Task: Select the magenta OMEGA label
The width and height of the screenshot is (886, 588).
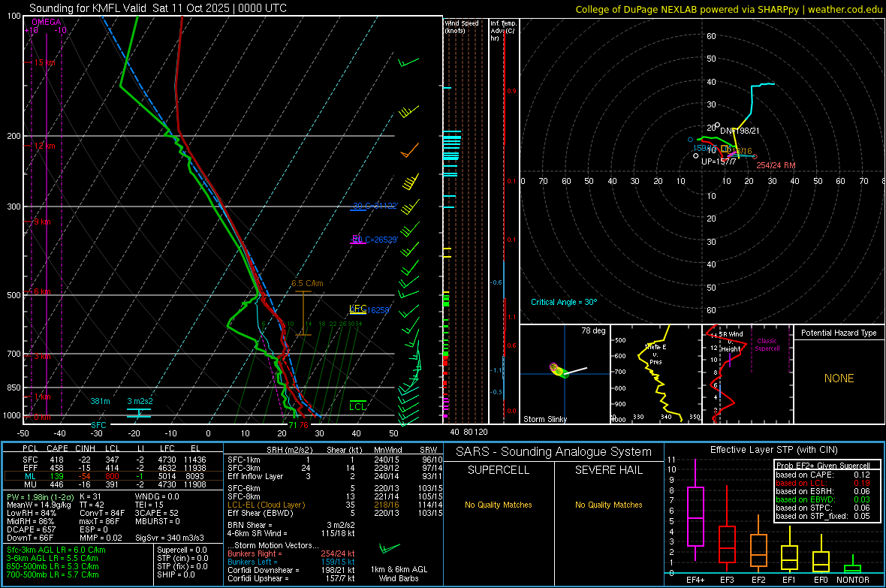Action: 47,22
